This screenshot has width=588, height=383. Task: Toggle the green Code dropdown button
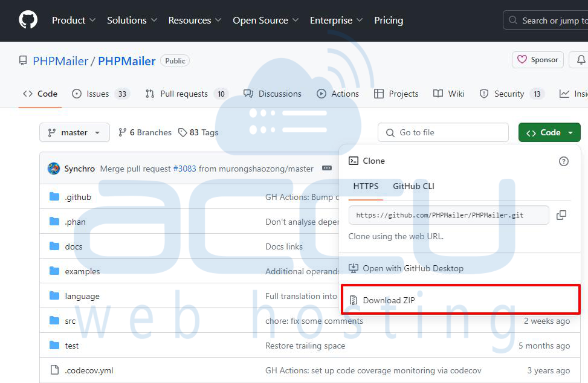(x=549, y=133)
